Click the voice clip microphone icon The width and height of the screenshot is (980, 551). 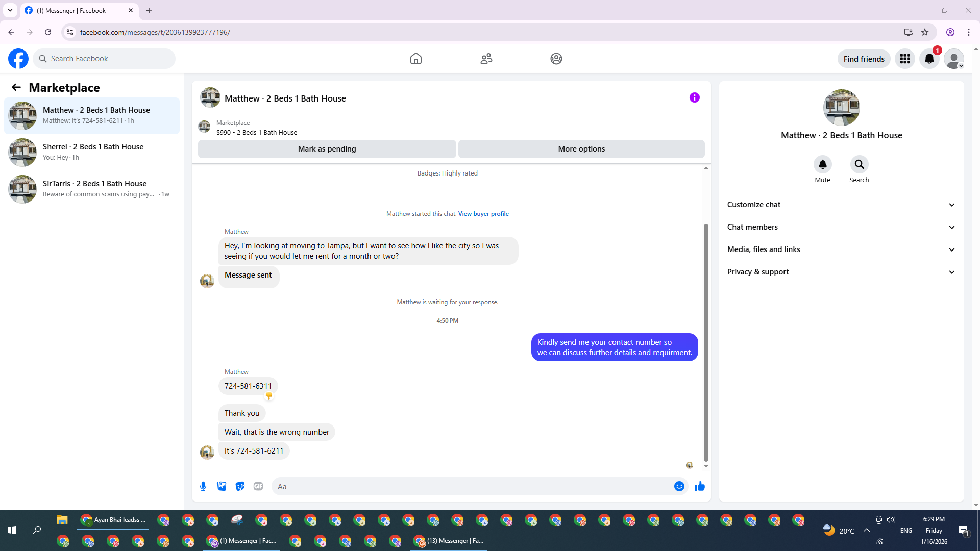[x=203, y=486]
